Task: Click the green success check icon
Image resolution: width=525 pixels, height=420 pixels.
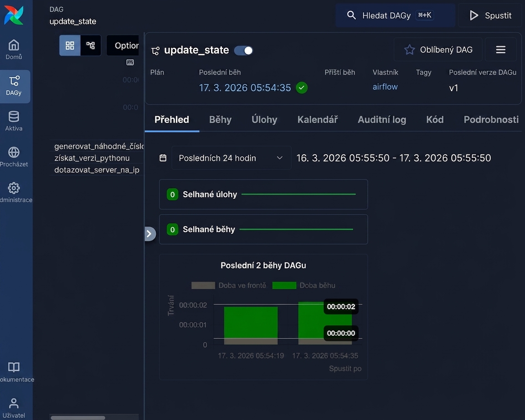Action: click(x=302, y=87)
